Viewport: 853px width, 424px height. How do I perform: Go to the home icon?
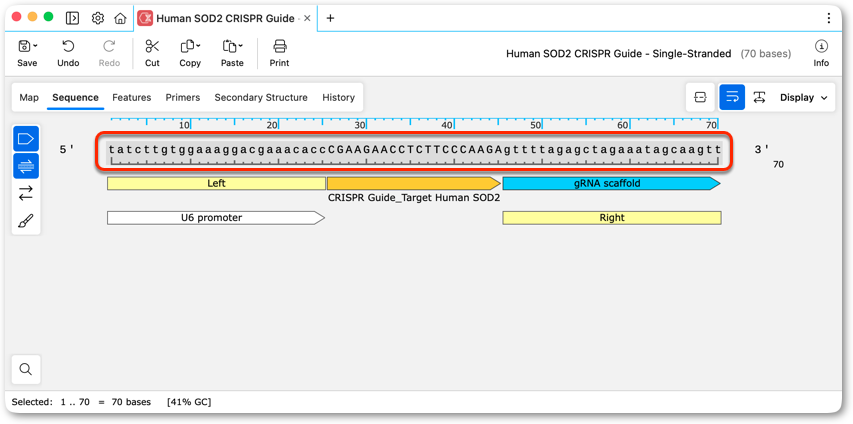click(120, 18)
